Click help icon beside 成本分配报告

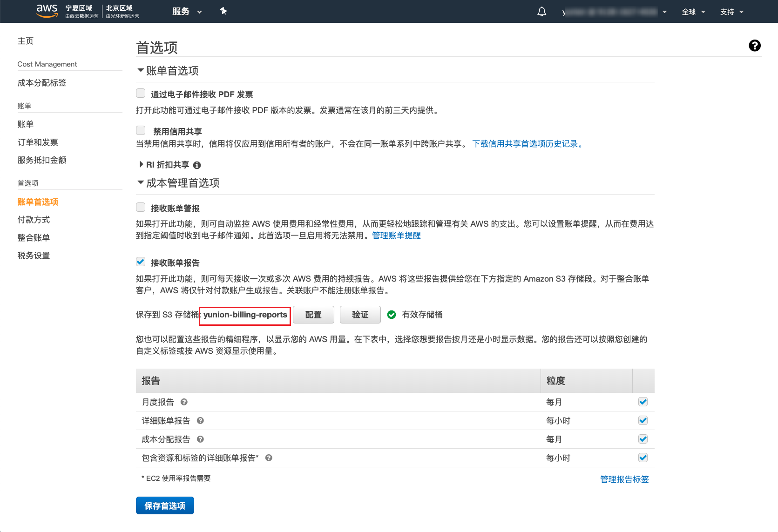pos(200,439)
